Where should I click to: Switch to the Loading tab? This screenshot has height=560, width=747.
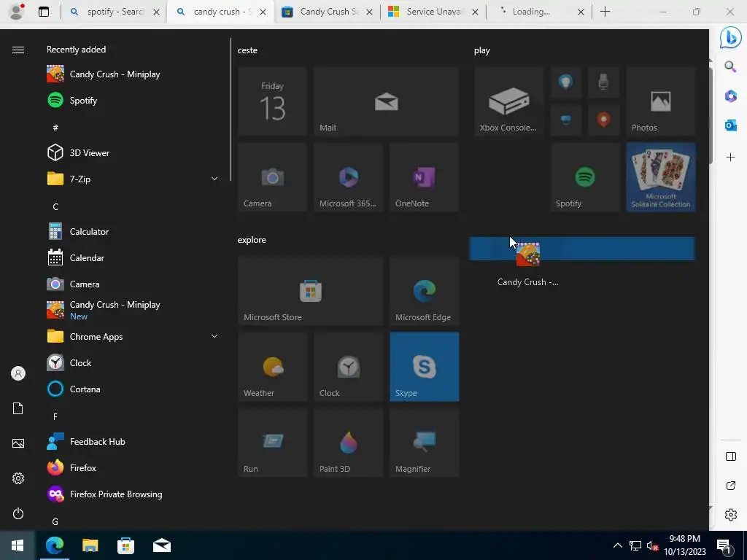coord(539,12)
